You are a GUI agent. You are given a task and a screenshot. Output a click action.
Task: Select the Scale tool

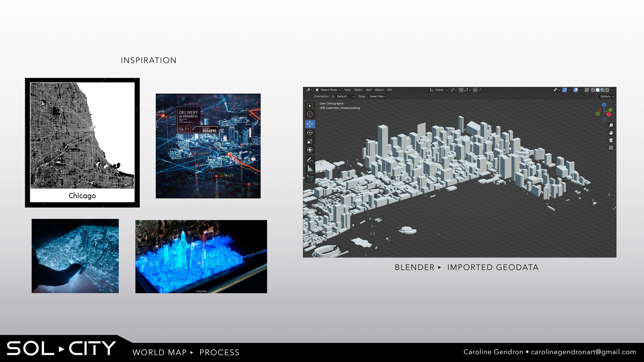pos(310,141)
